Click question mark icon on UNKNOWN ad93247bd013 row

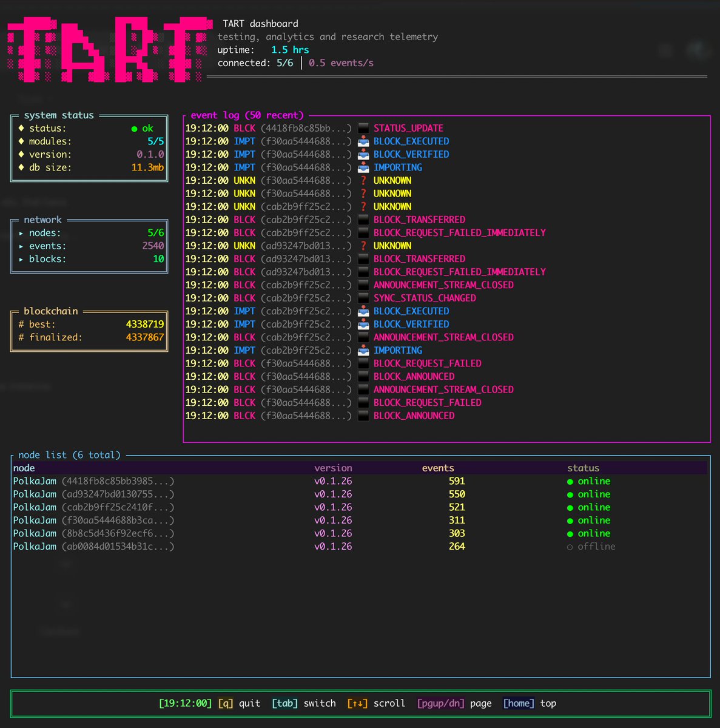tap(363, 246)
